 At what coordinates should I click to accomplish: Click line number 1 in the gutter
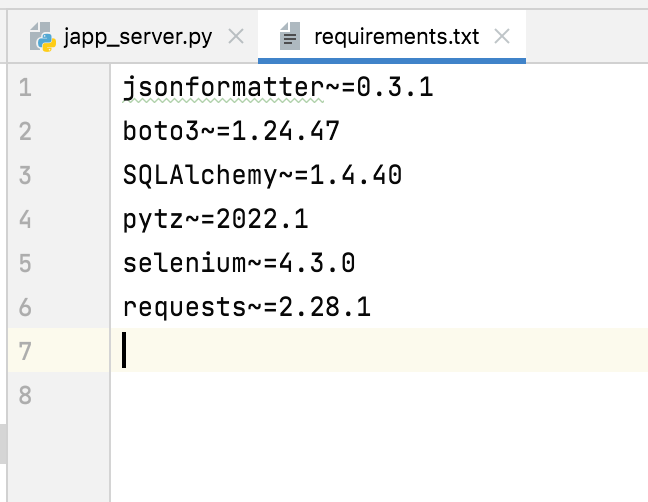tap(25, 88)
